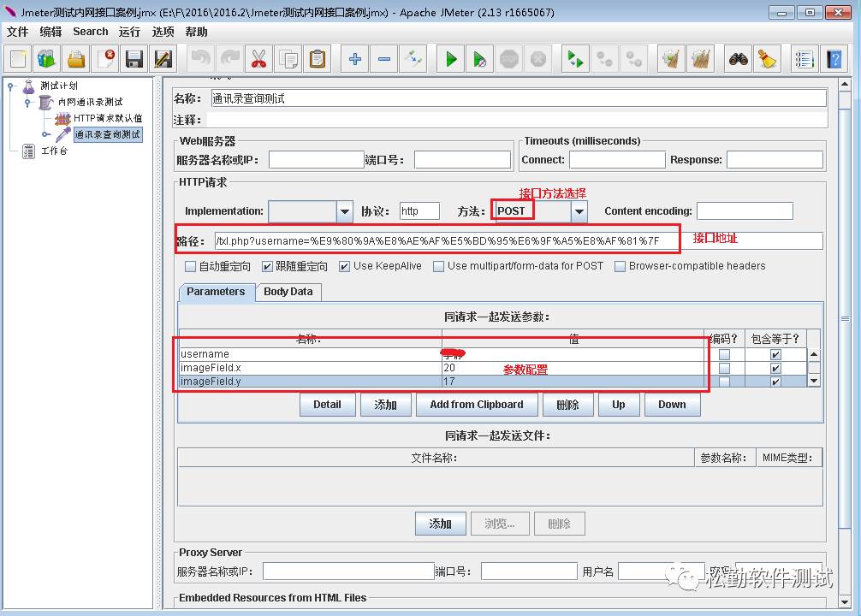The width and height of the screenshot is (861, 616).
Task: Click the Toggle enabled state icon
Action: point(413,59)
